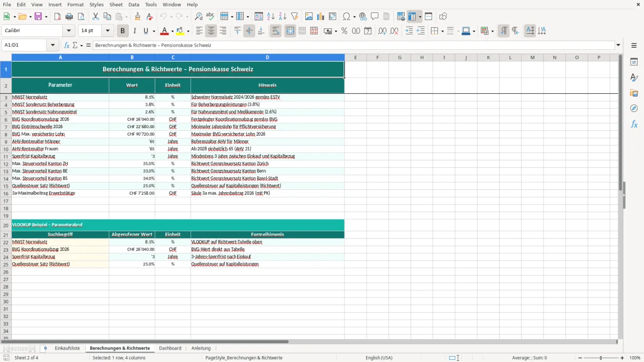Click the Find & Replace icon

click(199, 17)
